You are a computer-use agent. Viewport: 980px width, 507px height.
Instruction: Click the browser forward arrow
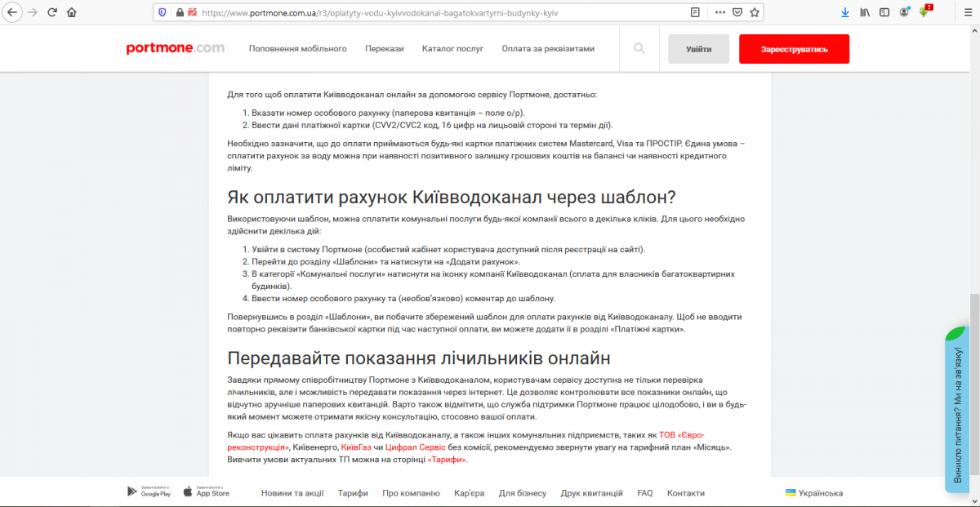(x=33, y=12)
